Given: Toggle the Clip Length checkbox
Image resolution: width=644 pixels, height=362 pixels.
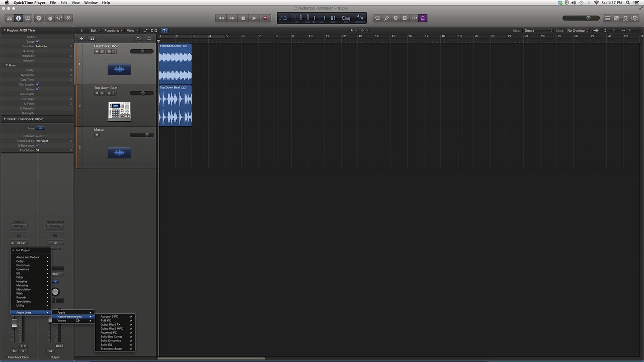Looking at the screenshot, I should coord(37,84).
